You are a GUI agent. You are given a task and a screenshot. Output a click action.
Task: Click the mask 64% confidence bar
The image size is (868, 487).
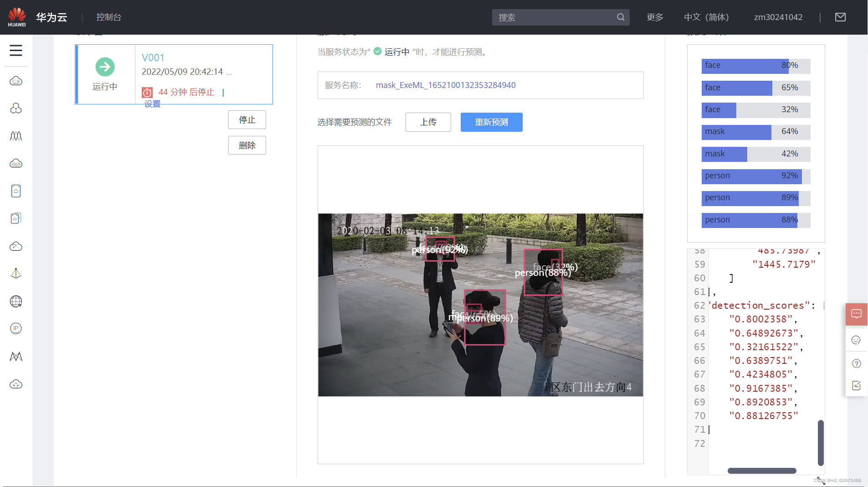pos(755,132)
